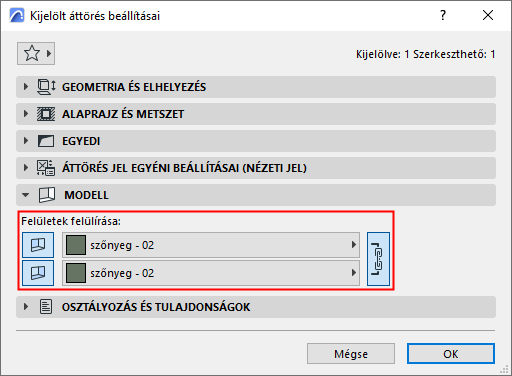Click the Egyedi panel icon
512x376 pixels.
point(46,141)
